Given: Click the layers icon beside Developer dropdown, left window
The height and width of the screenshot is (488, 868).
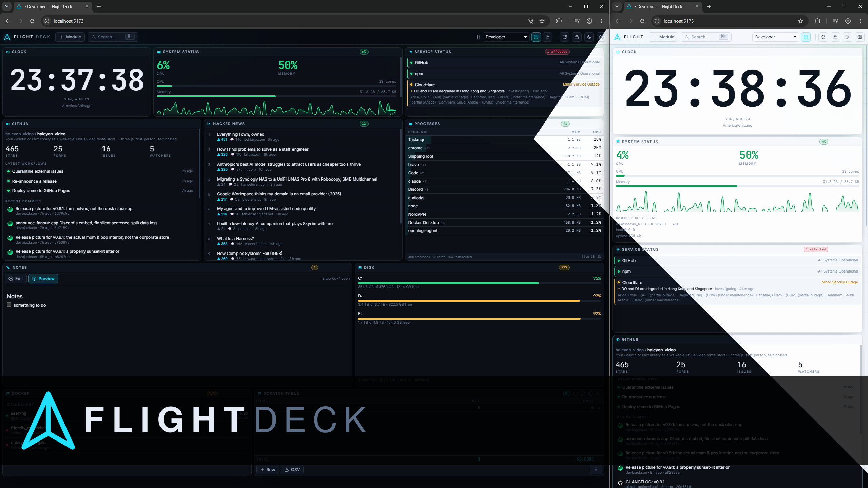Looking at the screenshot, I should pos(478,37).
